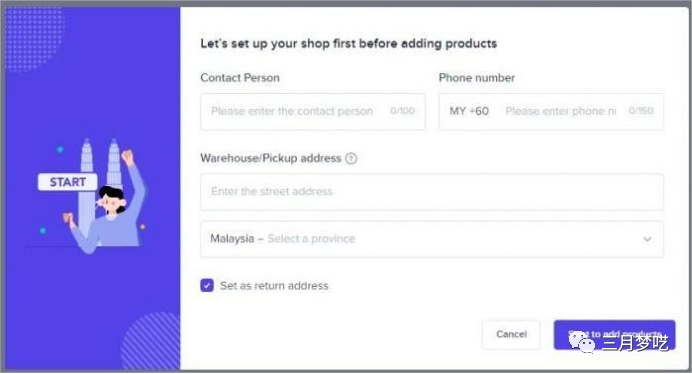Click the dotted pattern decoration on the blue panel
The width and height of the screenshot is (692, 374).
point(35,39)
